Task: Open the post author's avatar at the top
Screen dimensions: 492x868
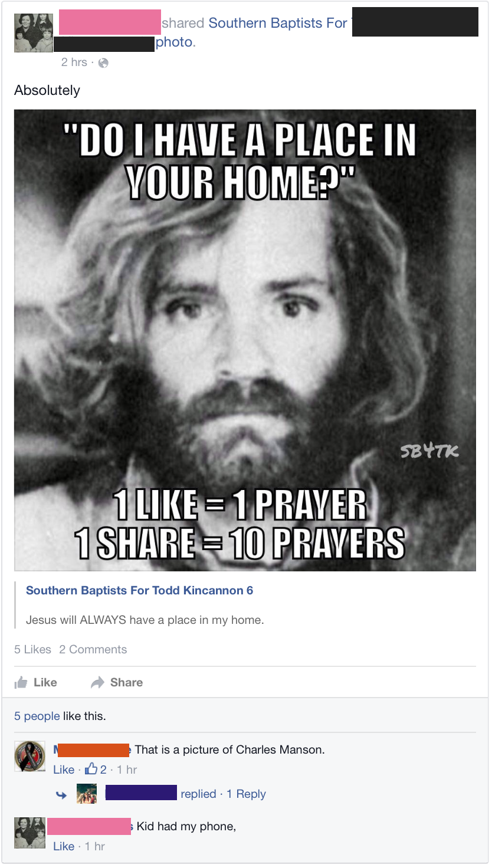Action: 29,33
